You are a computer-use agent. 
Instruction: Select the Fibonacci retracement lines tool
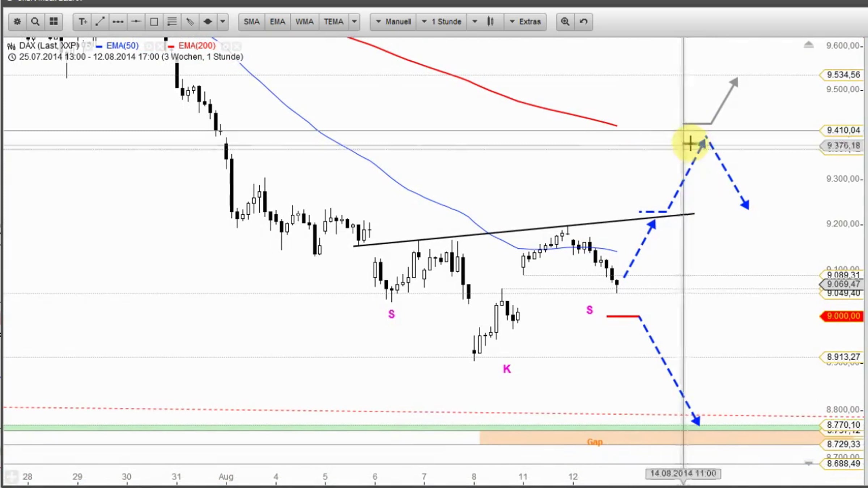coord(172,22)
